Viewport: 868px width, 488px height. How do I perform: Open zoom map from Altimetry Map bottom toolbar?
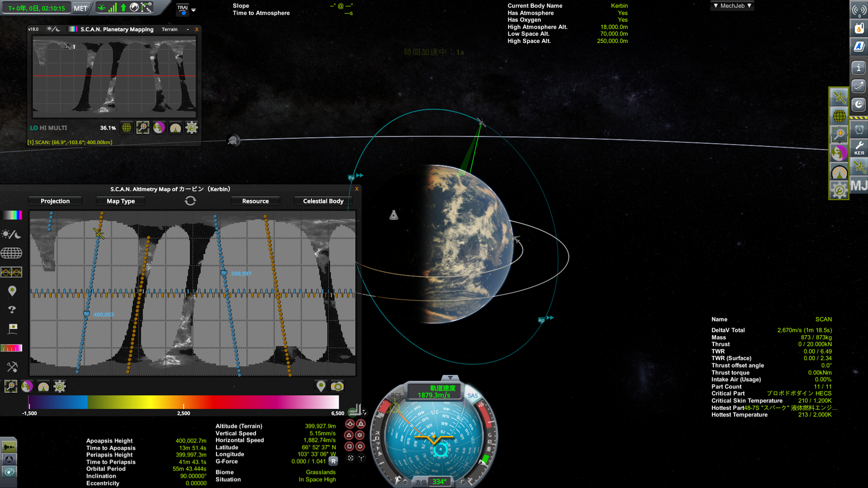point(11,386)
